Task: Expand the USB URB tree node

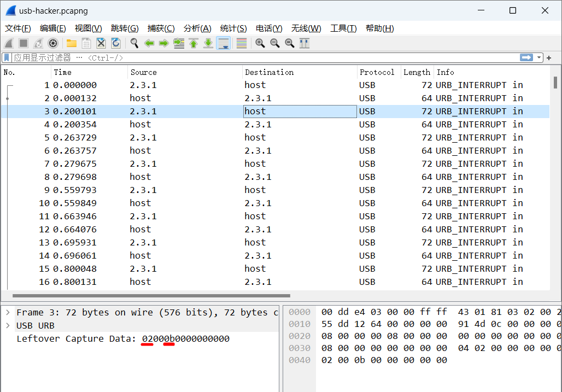Action: click(8, 325)
